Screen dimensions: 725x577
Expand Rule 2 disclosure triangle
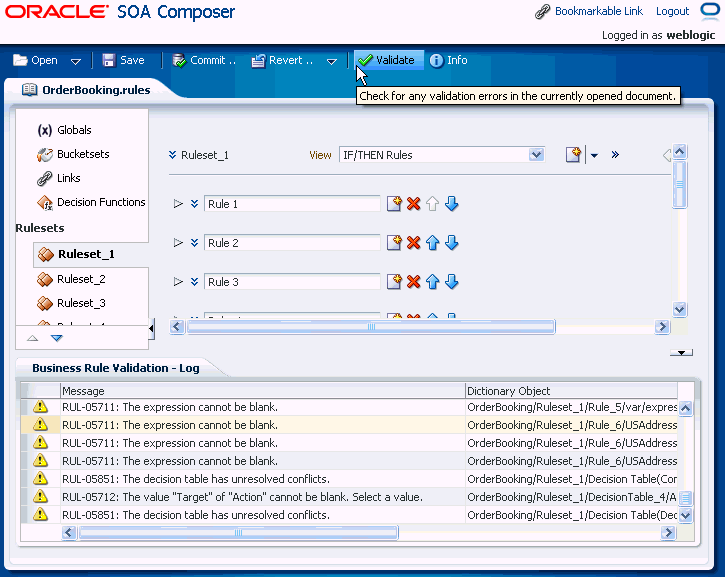tap(178, 242)
